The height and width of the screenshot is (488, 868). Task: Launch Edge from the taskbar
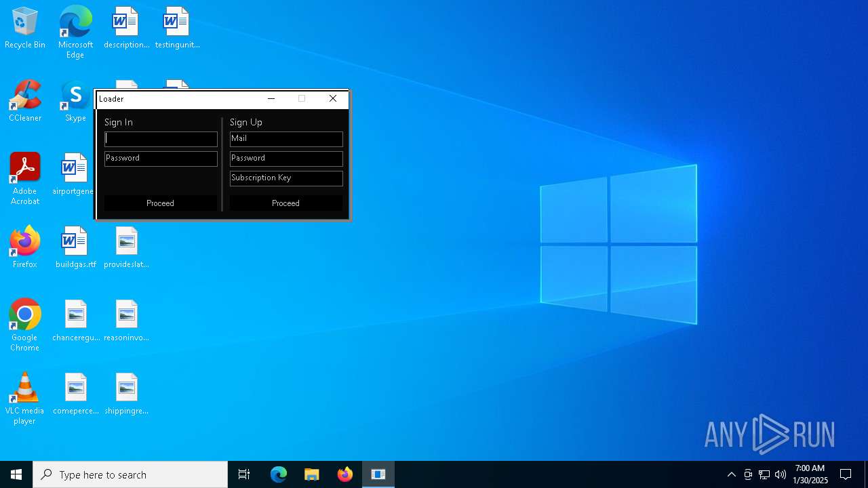tap(279, 474)
